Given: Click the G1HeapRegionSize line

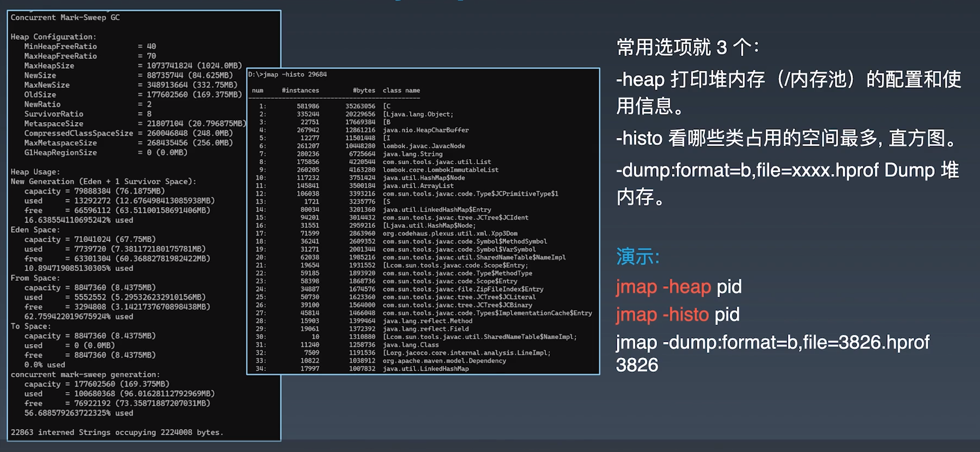Looking at the screenshot, I should pyautogui.click(x=106, y=153).
